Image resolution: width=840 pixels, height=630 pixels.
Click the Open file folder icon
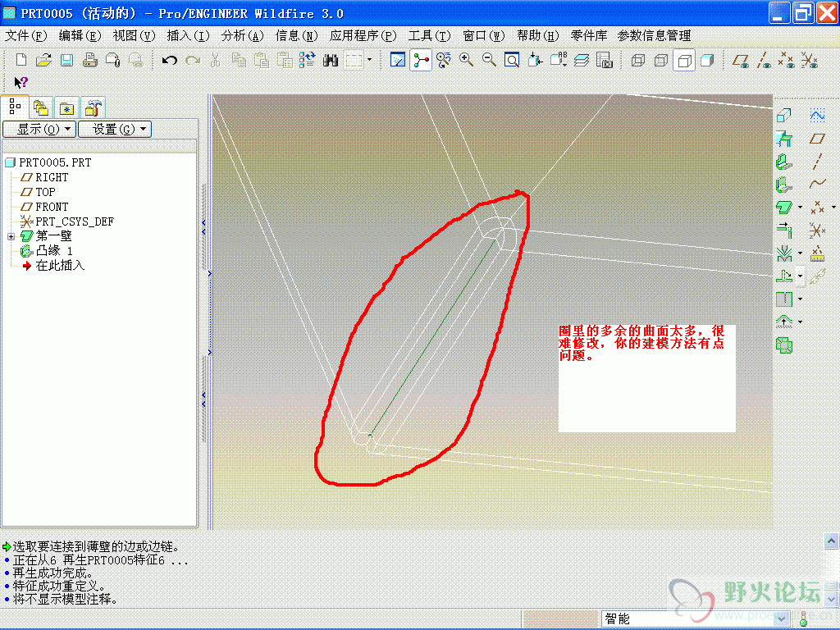[x=43, y=60]
